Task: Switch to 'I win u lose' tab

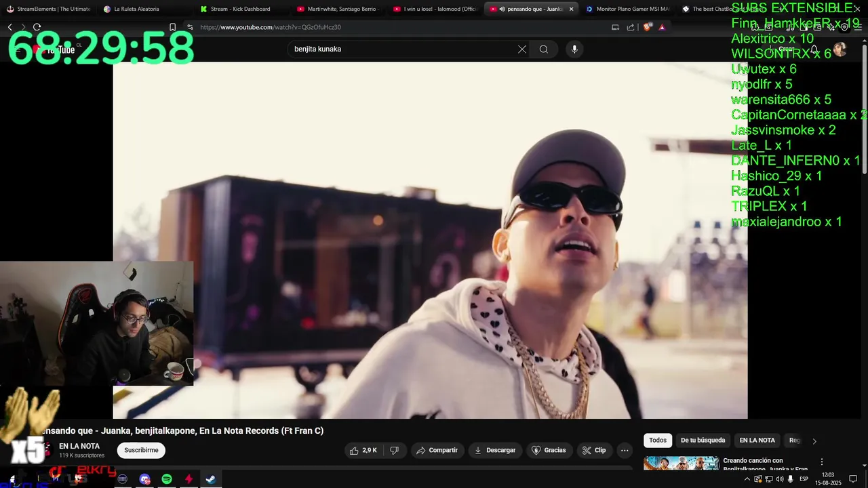Action: 436,9
